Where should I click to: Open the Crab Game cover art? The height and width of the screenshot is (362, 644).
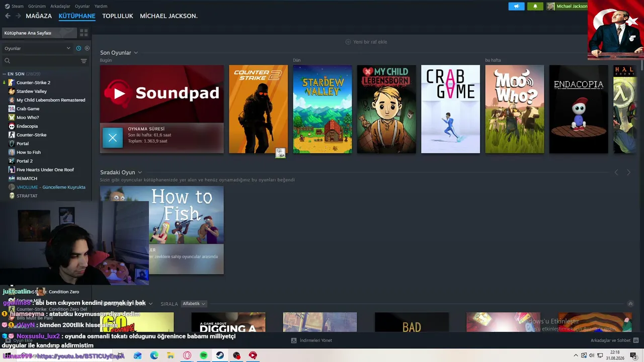(450, 109)
